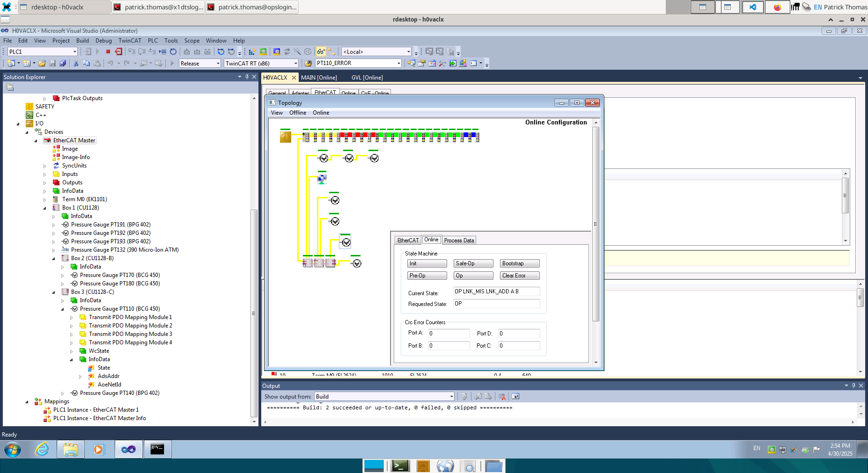Click the Current State text field

496,291
